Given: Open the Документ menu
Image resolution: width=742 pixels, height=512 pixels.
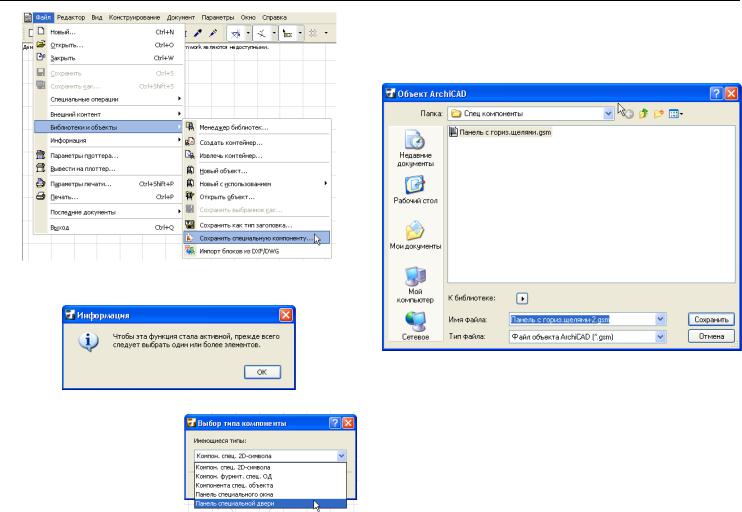Looking at the screenshot, I should tap(181, 18).
